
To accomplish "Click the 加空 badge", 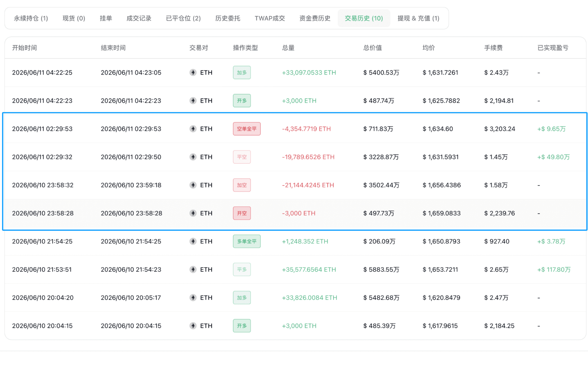I will (242, 185).
